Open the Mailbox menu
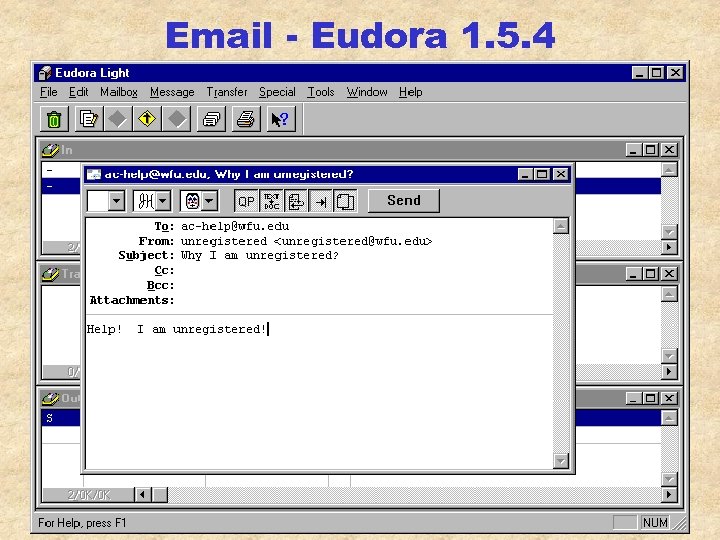 (x=119, y=92)
